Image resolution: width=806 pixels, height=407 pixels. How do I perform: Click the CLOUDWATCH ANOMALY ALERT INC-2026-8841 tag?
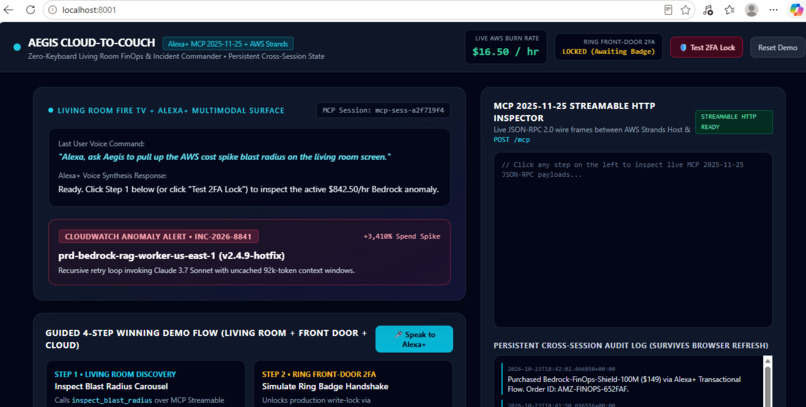(158, 236)
